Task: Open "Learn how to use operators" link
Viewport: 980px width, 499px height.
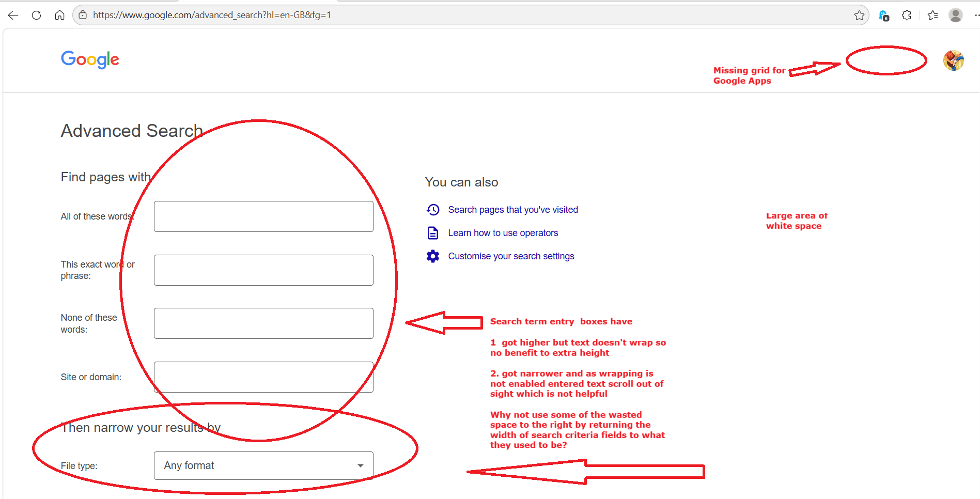Action: pos(503,233)
